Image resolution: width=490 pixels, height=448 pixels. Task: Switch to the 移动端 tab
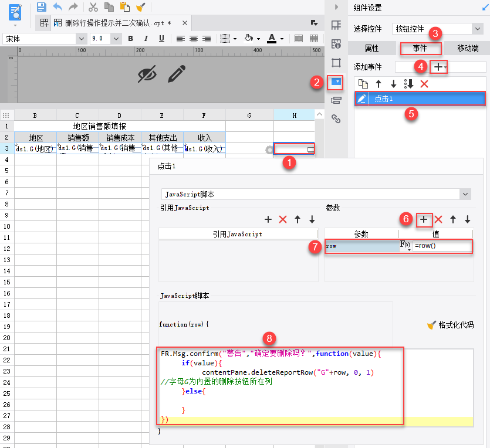pos(468,48)
